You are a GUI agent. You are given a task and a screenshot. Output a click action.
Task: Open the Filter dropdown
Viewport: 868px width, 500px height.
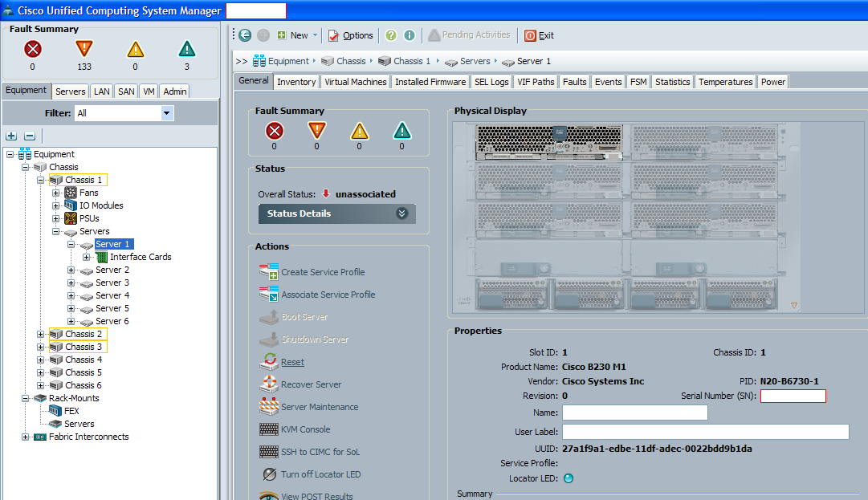click(167, 113)
